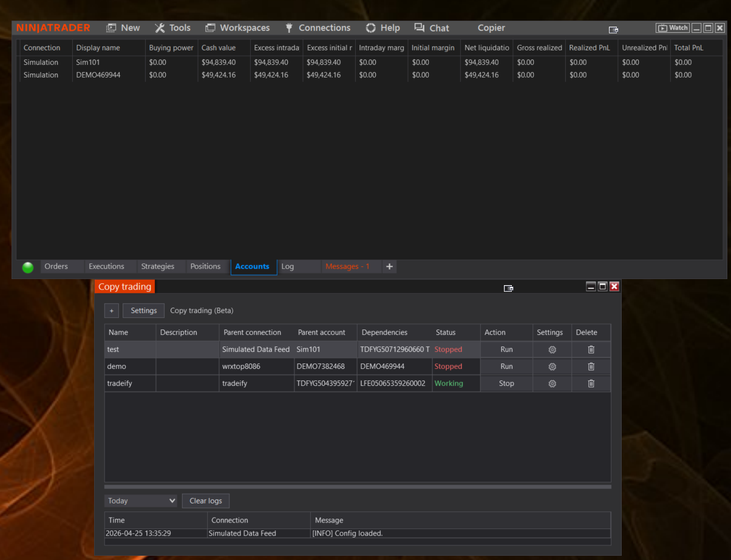
Task: Switch to the Positions tab
Action: click(x=205, y=266)
